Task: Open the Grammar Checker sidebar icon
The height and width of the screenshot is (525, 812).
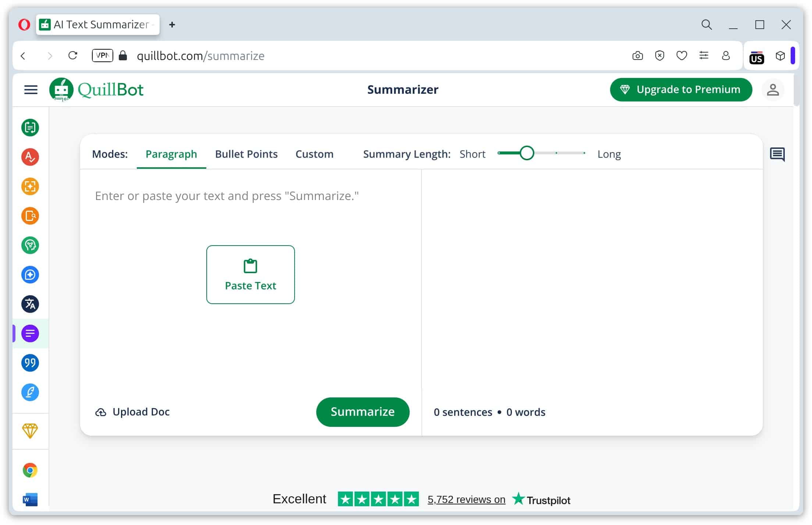Action: point(30,157)
